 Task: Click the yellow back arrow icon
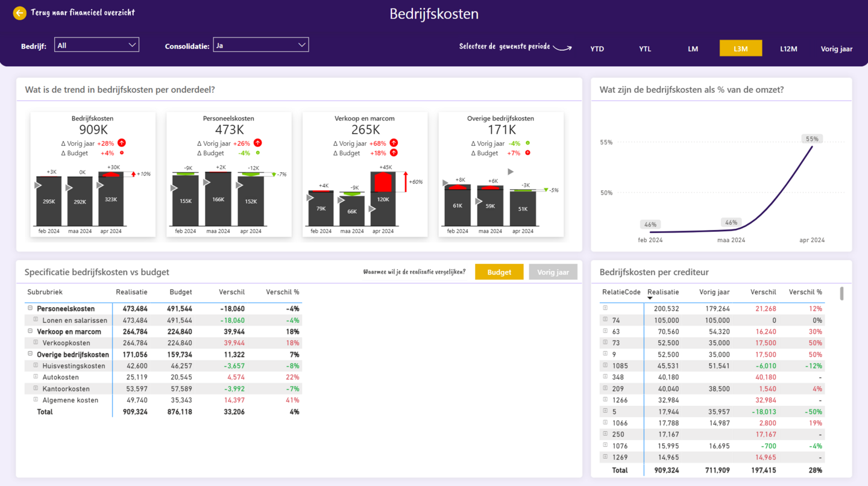click(20, 13)
